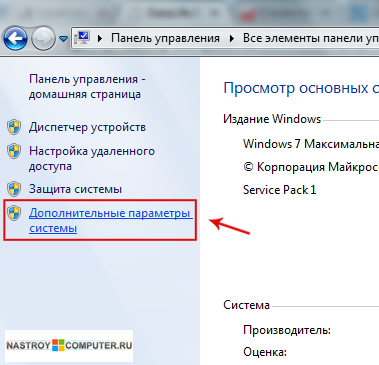
Task: Select Все элементы панели breadcrumb segment
Action: pos(311,38)
